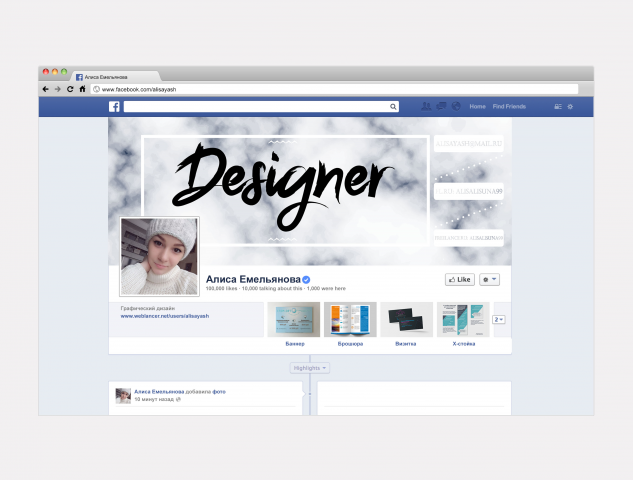
Task: Click the FL.RU: ALISALISUNA99 cover label
Action: pyautogui.click(x=469, y=191)
